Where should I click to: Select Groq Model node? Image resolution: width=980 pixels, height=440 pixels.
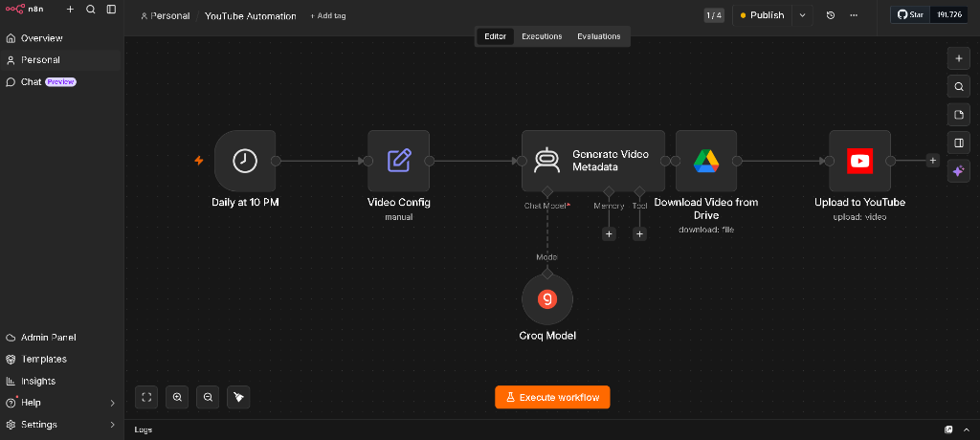[547, 299]
